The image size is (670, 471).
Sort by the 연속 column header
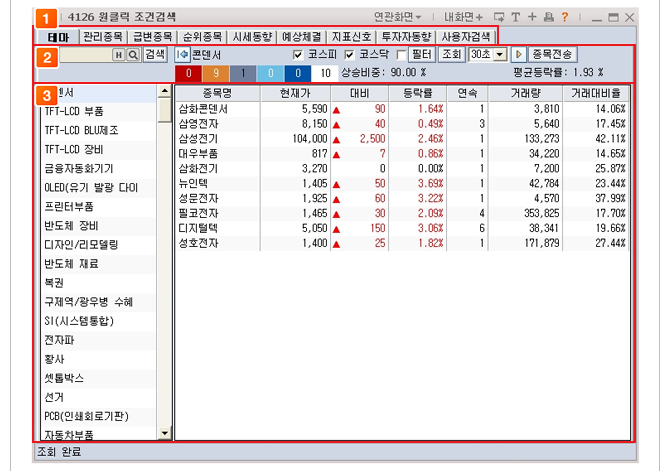point(467,93)
